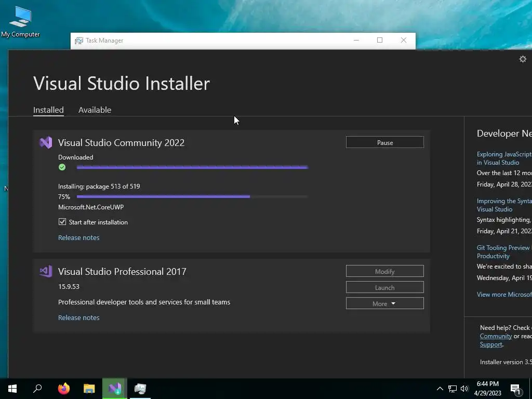Click the Microsoft.Net.CoreUWP package text
Image resolution: width=532 pixels, height=399 pixels.
(91, 207)
